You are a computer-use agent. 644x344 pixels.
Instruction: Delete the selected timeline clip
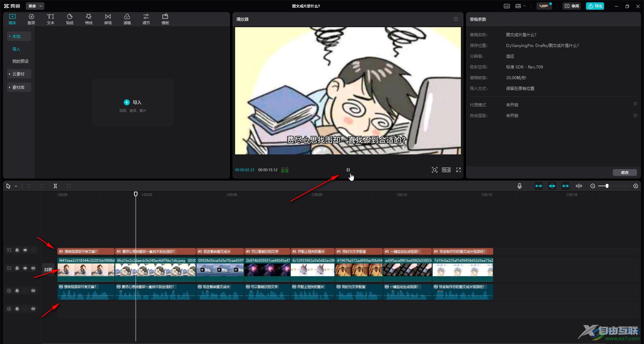tap(69, 186)
